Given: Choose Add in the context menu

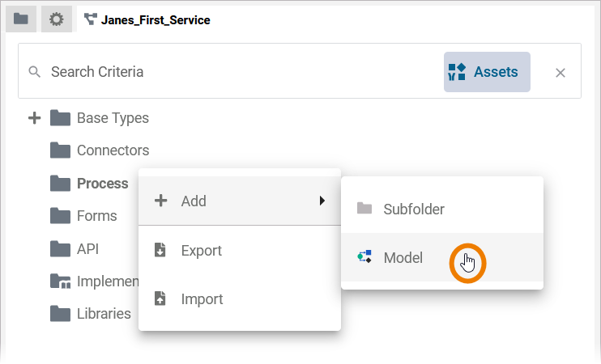Looking at the screenshot, I should coord(194,201).
